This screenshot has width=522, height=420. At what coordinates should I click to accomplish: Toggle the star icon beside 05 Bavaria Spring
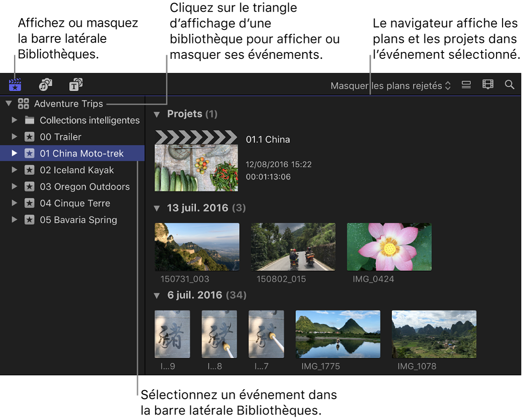tap(29, 220)
